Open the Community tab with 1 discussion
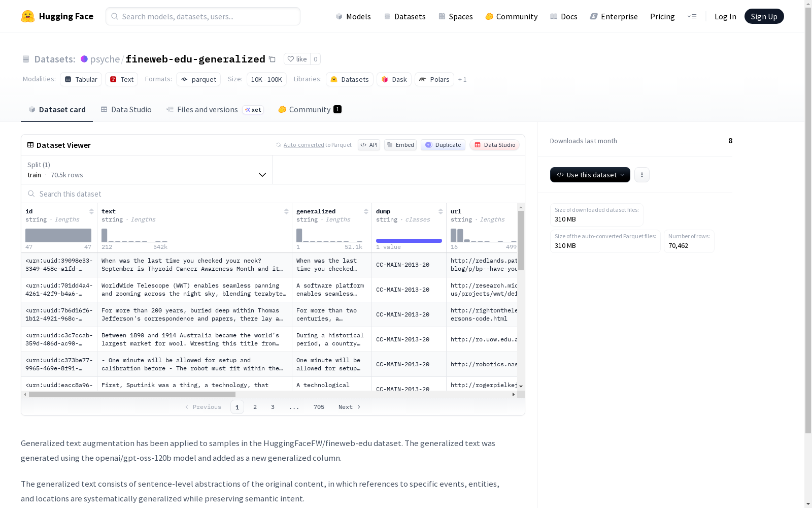812x508 pixels. pyautogui.click(x=310, y=110)
